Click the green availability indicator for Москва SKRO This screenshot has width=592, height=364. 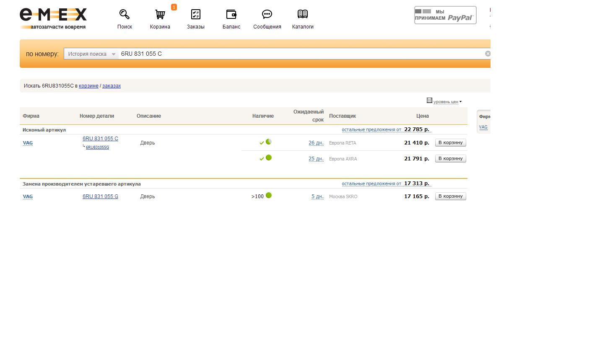269,196
